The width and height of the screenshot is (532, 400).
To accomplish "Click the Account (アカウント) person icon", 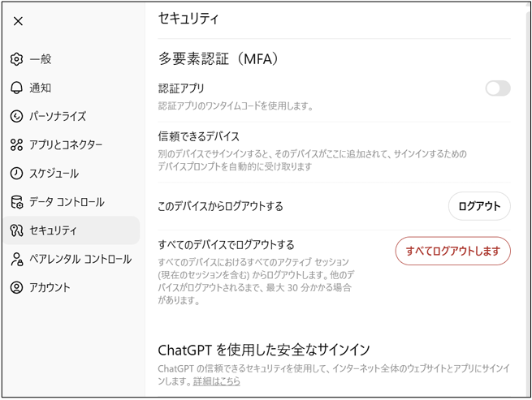I will (x=16, y=288).
